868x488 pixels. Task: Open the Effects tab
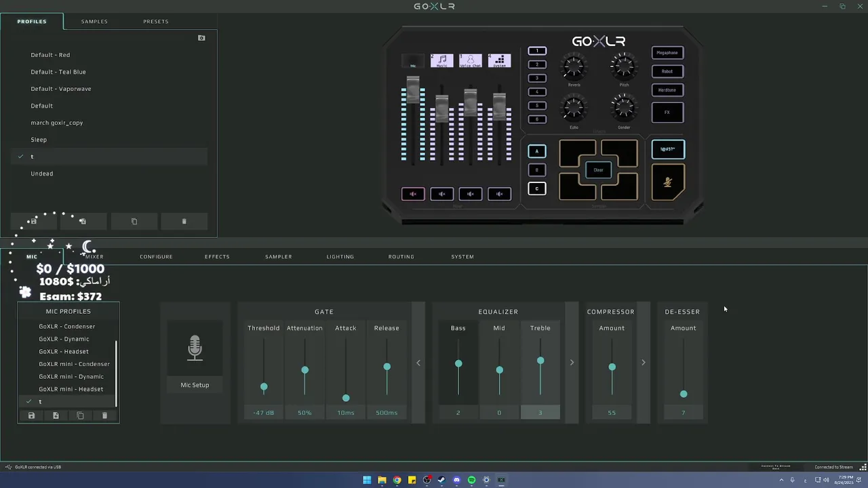coord(217,257)
